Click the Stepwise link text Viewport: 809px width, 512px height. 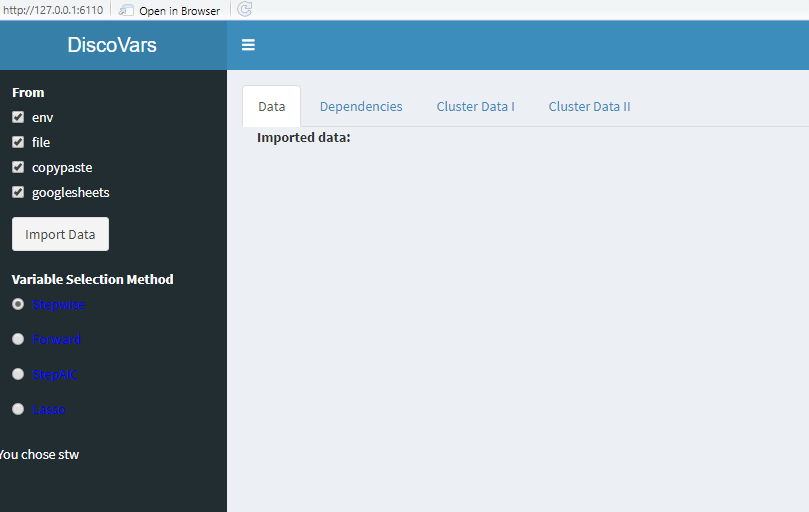[58, 305]
